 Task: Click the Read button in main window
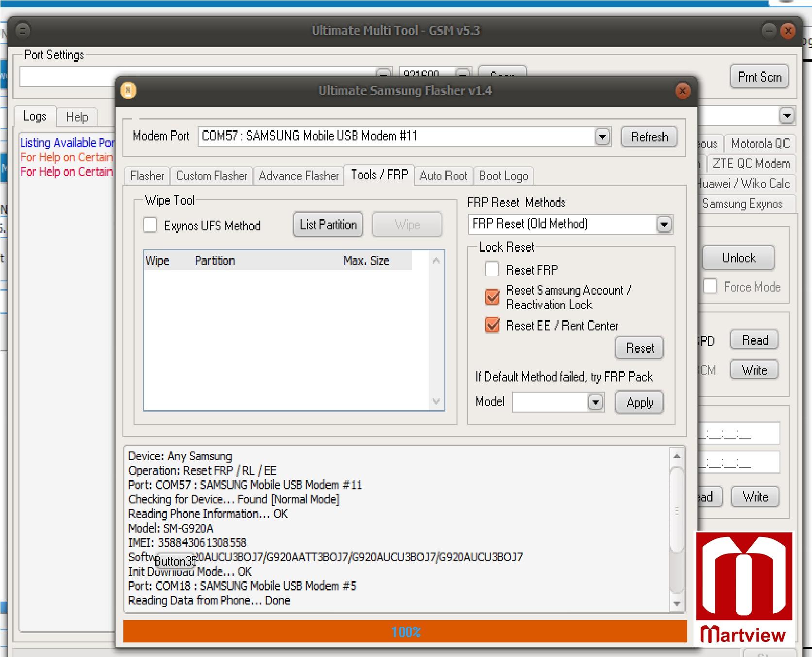click(754, 340)
